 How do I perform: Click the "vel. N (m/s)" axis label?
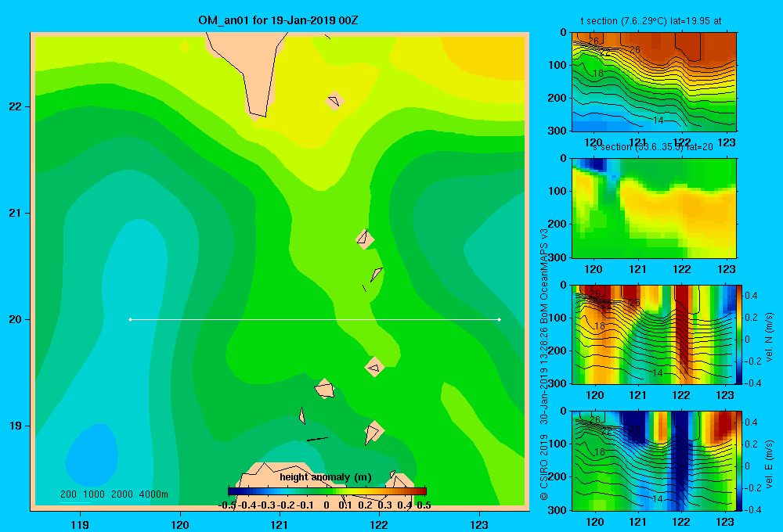coord(769,337)
